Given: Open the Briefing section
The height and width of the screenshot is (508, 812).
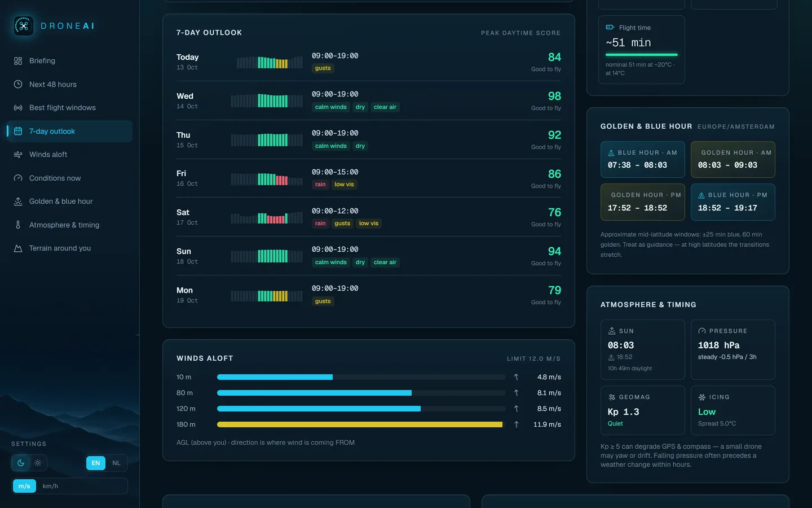Looking at the screenshot, I should point(69,61).
